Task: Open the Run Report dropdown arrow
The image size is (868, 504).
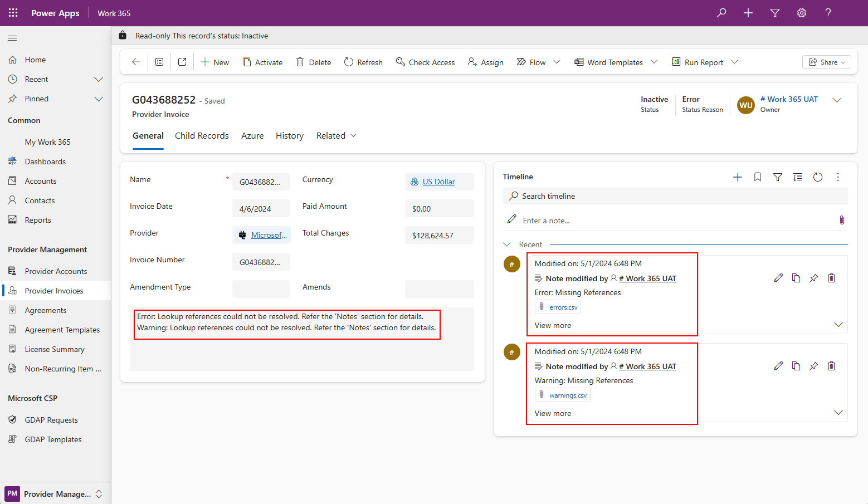Action: (734, 62)
